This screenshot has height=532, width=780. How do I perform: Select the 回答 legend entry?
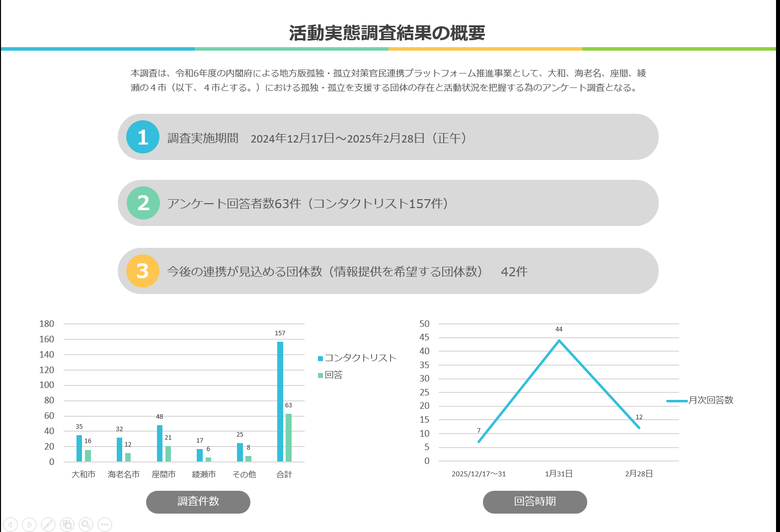coord(333,375)
